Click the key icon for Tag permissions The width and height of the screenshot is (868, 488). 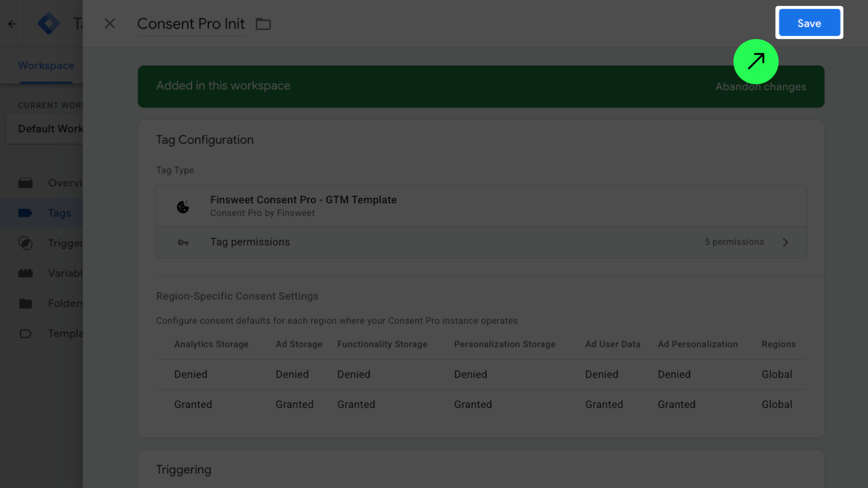183,243
